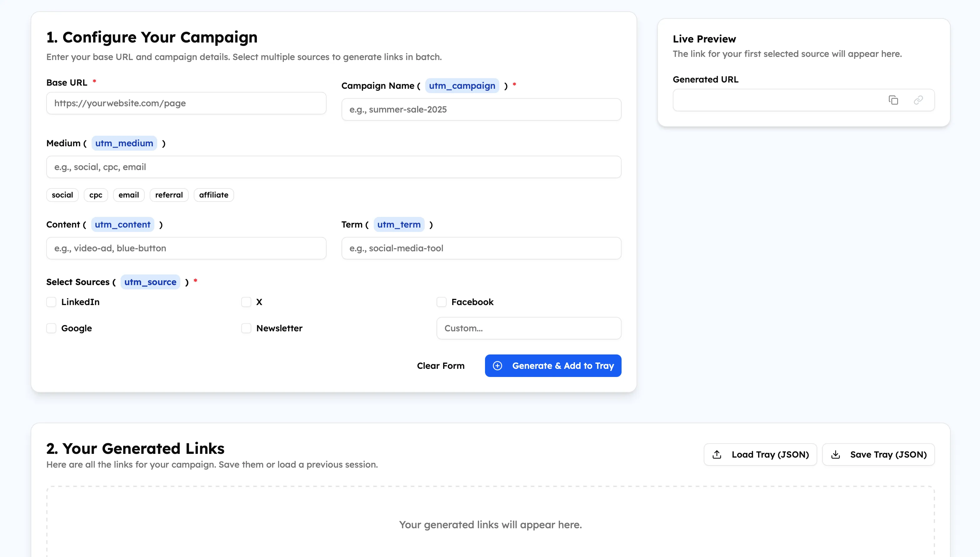980x557 pixels.
Task: Click the upload icon on Load Tray
Action: [x=717, y=454]
